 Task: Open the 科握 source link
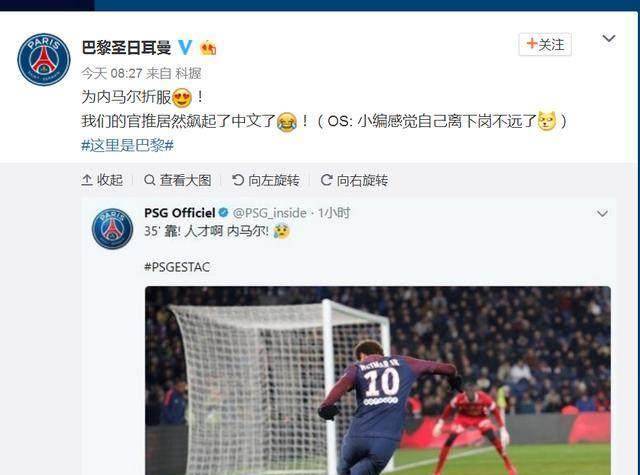coord(188,73)
